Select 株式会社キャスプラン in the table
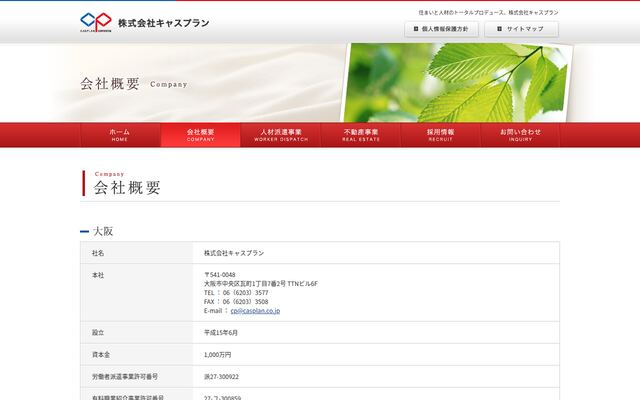640x400 pixels. (234, 253)
